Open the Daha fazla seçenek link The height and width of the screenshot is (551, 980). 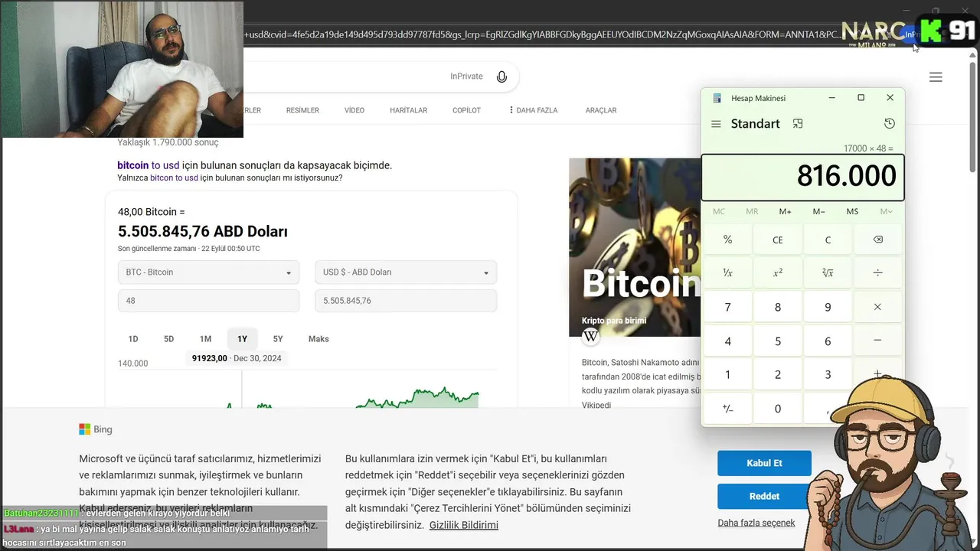756,523
